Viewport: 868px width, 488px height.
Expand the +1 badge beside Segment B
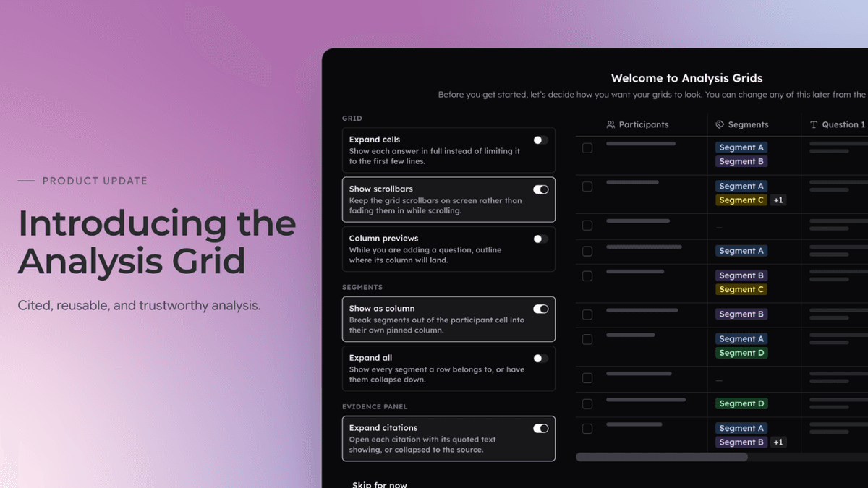coord(778,442)
